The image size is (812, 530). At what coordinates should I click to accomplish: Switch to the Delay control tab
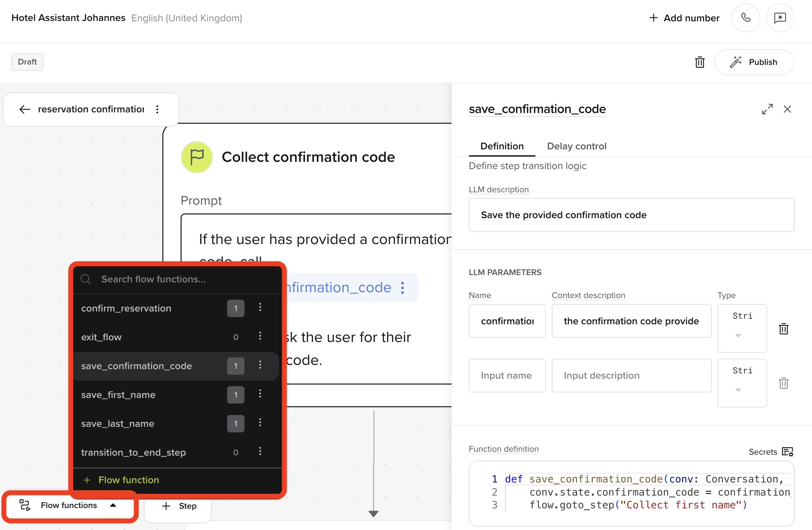click(577, 146)
